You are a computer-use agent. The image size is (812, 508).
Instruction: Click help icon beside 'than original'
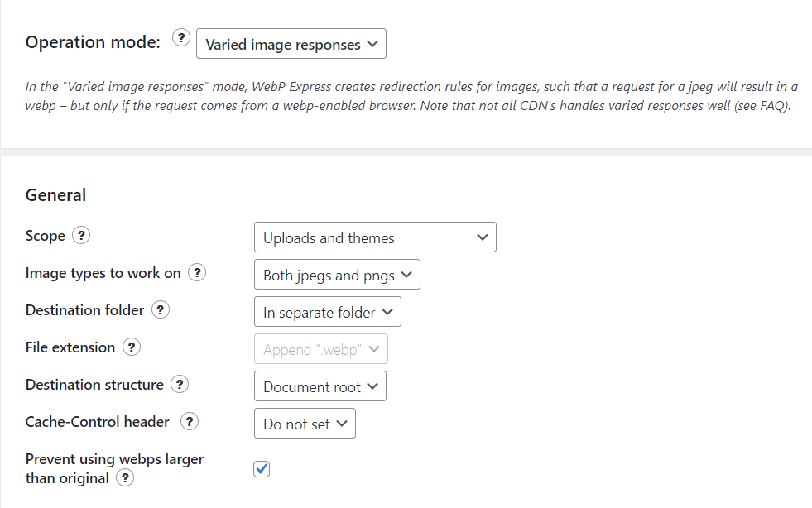tap(125, 478)
